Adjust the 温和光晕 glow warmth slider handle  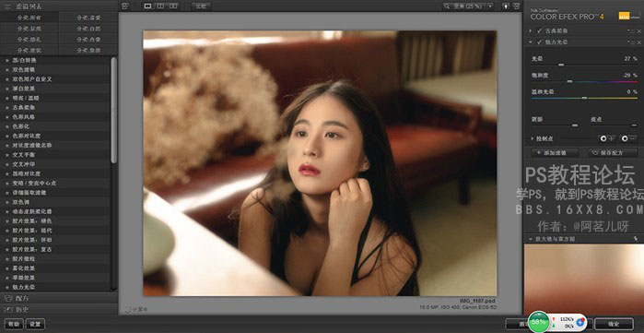[584, 98]
